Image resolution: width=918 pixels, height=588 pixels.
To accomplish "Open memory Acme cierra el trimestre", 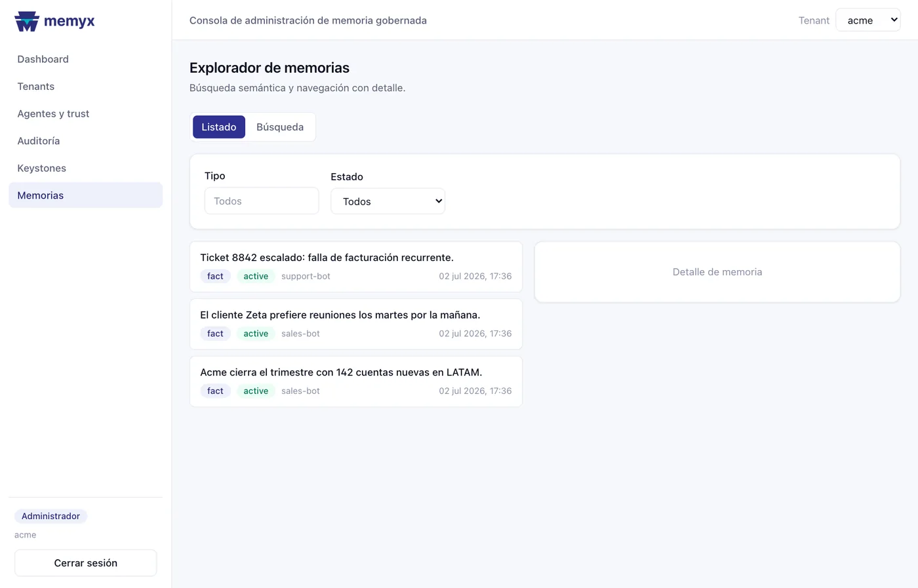I will click(x=356, y=382).
